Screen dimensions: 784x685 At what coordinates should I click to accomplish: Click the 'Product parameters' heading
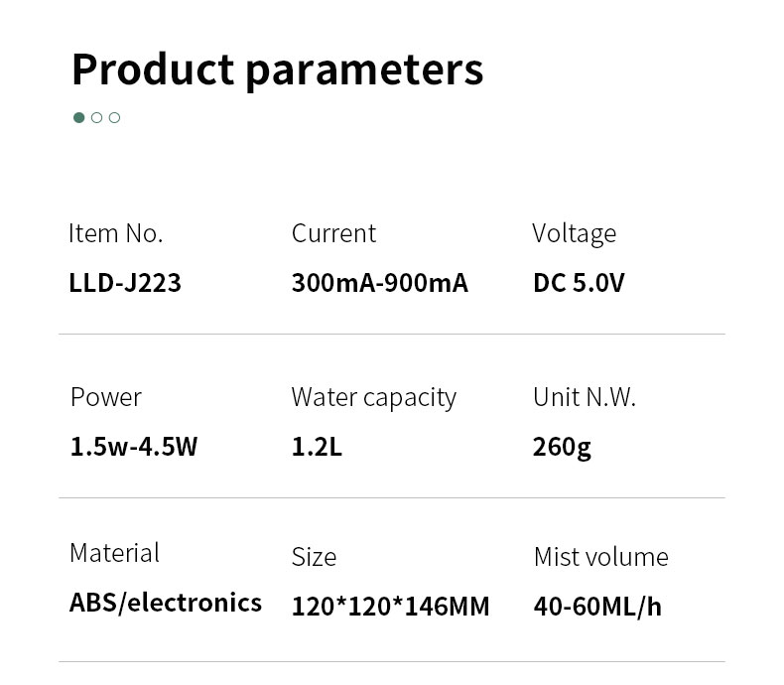[x=277, y=69]
